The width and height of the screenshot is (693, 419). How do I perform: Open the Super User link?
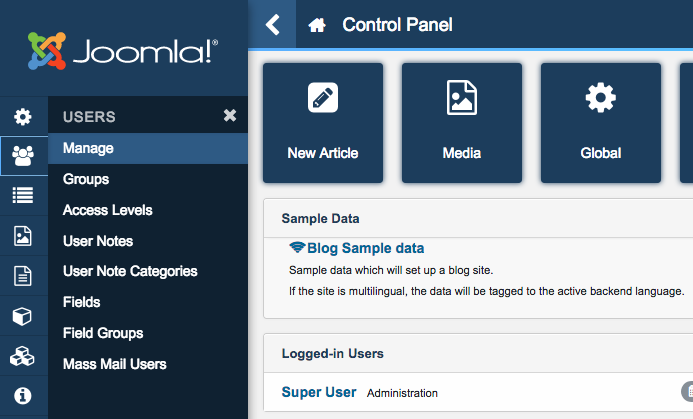click(x=319, y=392)
